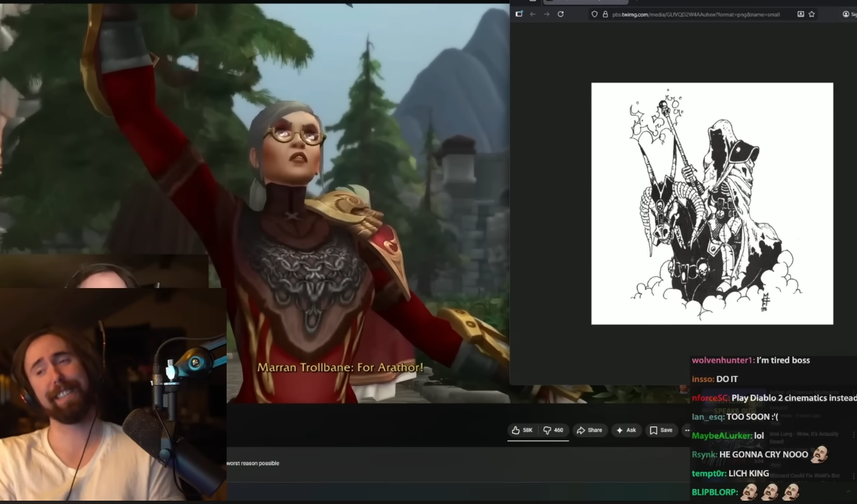Click username BLIPBLORP in chat
Viewport: 857px width, 504px height.
click(x=715, y=493)
